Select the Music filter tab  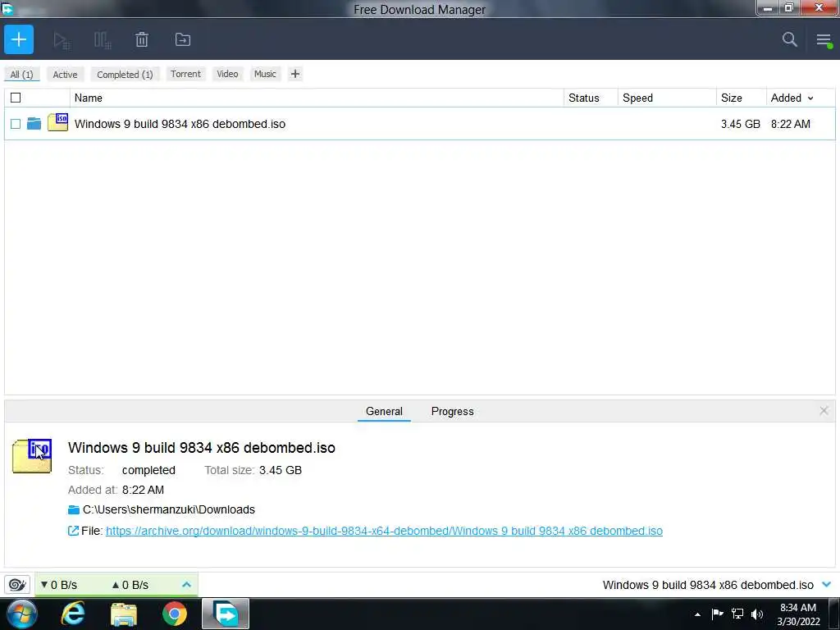pyautogui.click(x=265, y=74)
